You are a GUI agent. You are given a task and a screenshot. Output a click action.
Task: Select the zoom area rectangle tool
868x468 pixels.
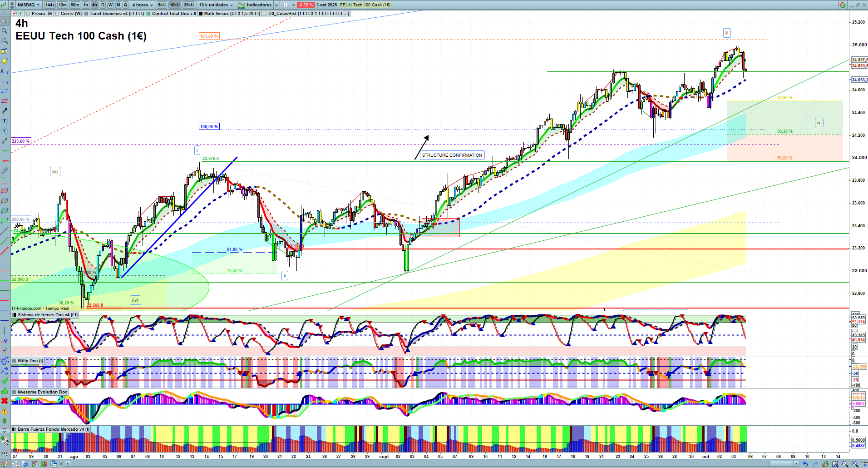pos(5,41)
